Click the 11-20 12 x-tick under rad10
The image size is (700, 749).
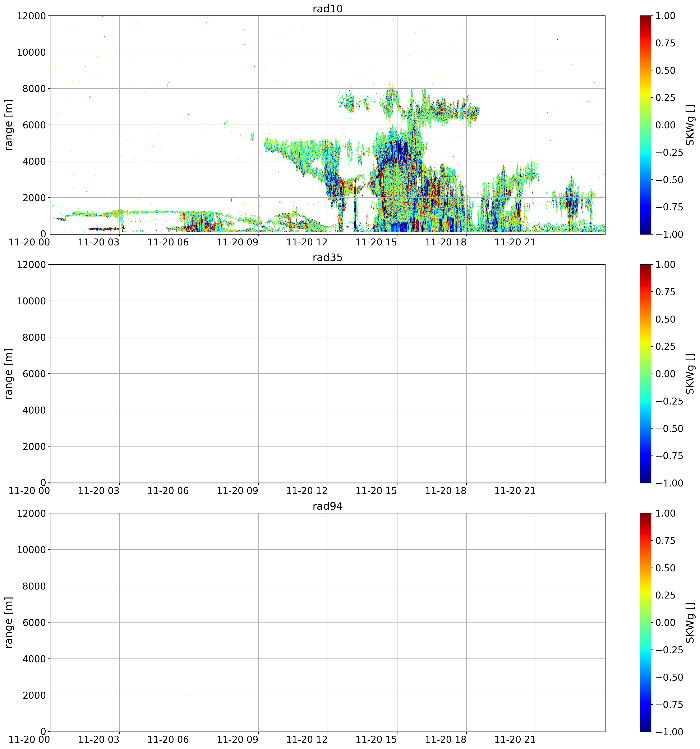(x=307, y=243)
